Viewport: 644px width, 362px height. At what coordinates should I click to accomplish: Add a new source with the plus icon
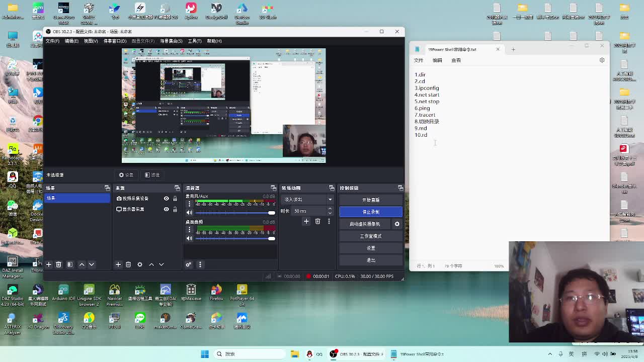click(x=118, y=264)
